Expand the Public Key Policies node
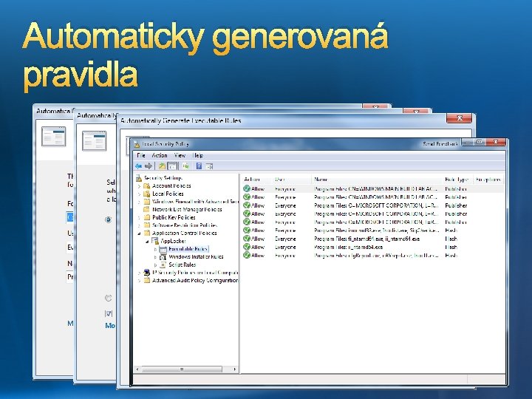This screenshot has width=532, height=399. click(x=139, y=217)
